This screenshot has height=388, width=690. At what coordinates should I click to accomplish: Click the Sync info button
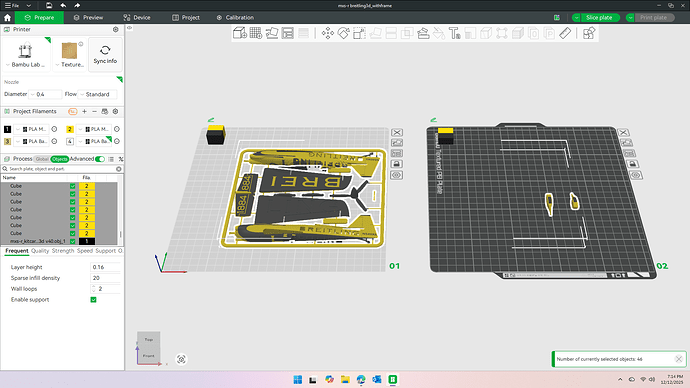point(105,54)
